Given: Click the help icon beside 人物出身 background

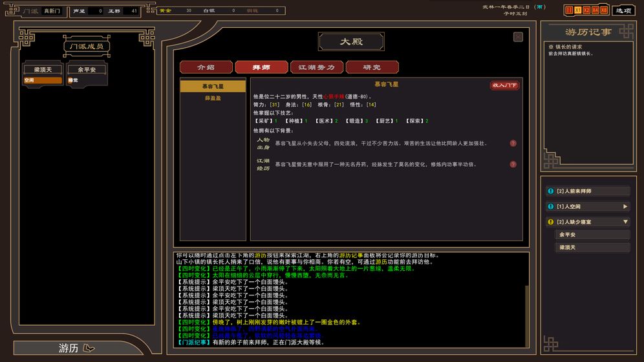Looking at the screenshot, I should click(513, 144).
